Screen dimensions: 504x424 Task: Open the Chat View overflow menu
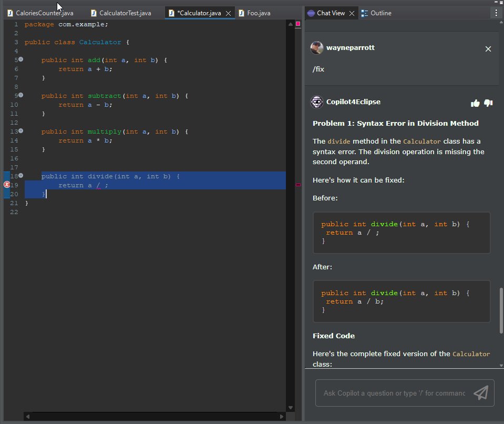(496, 13)
